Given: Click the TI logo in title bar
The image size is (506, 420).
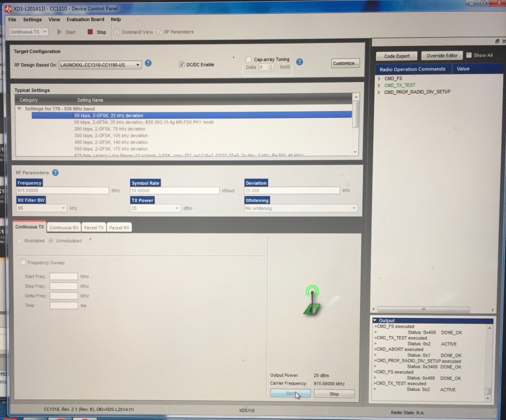Looking at the screenshot, I should point(8,9).
